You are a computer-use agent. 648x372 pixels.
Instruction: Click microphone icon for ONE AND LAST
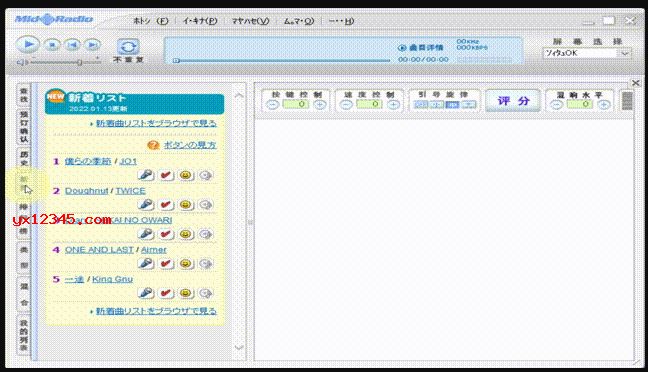[146, 263]
